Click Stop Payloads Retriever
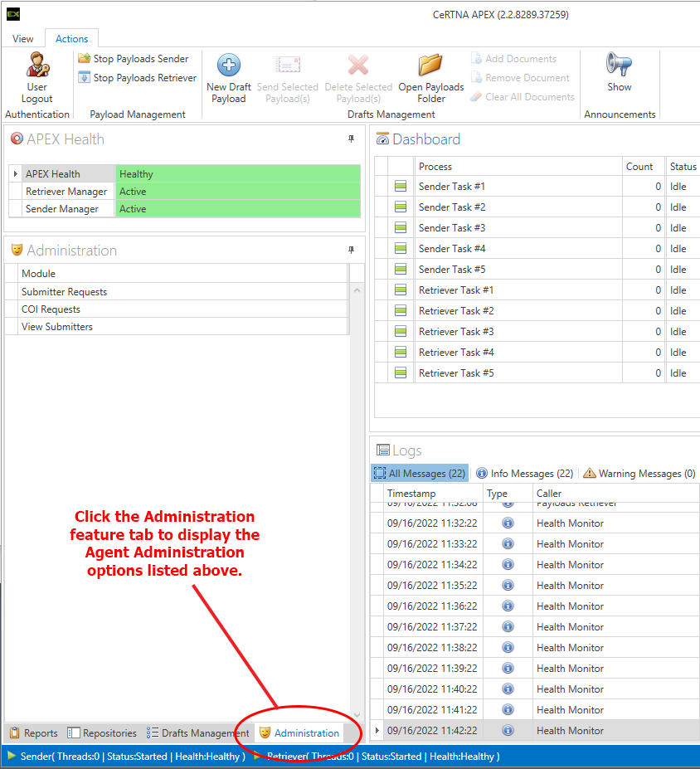Screen dimensions: 700x769 (x=138, y=78)
